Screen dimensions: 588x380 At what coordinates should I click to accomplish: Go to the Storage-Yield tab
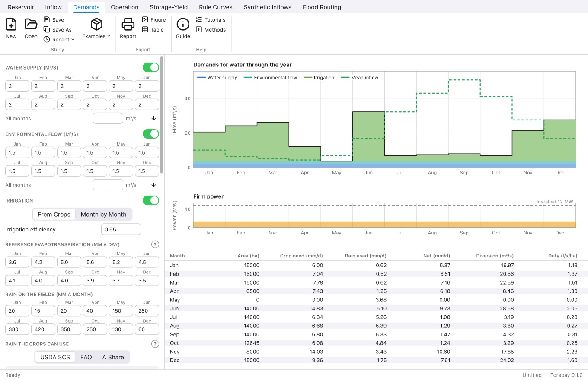(169, 7)
